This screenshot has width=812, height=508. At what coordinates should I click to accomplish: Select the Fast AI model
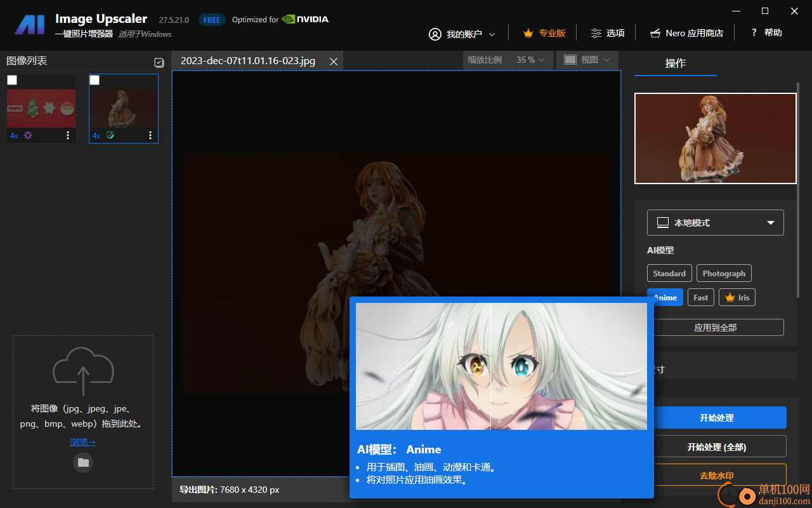tap(701, 297)
